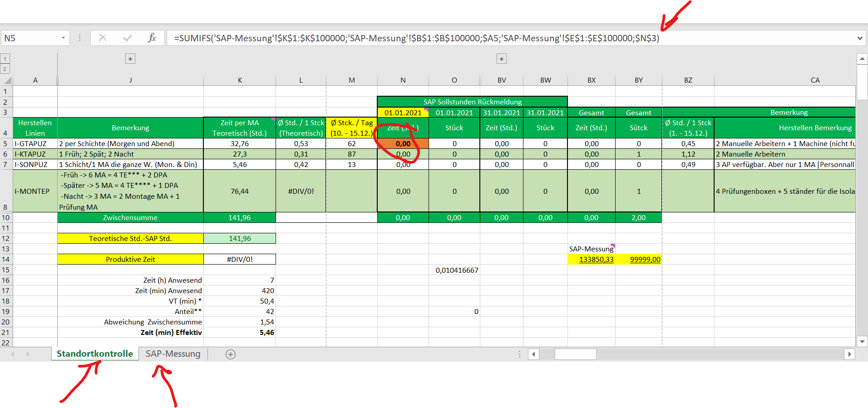The width and height of the screenshot is (868, 408).
Task: Select cell with 0,010416667
Action: pyautogui.click(x=454, y=270)
